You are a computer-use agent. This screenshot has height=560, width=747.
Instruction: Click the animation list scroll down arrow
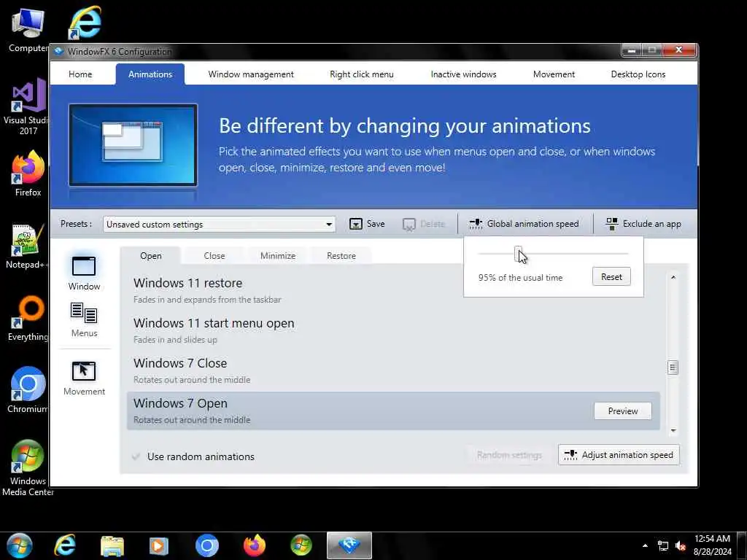point(673,430)
